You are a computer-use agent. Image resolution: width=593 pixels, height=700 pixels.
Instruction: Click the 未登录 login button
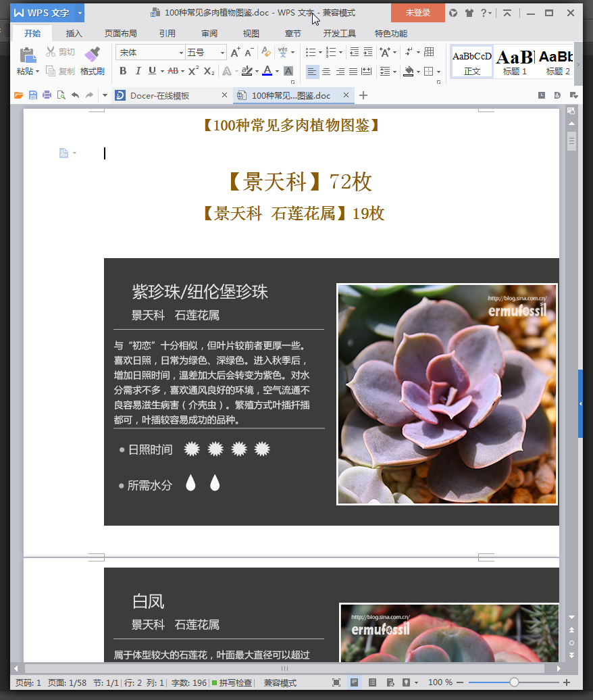tap(417, 12)
